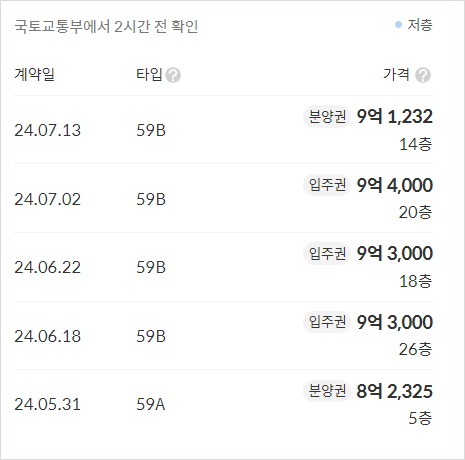Click 59B type in 24.07.02 row
The width and height of the screenshot is (465, 460).
click(x=151, y=199)
